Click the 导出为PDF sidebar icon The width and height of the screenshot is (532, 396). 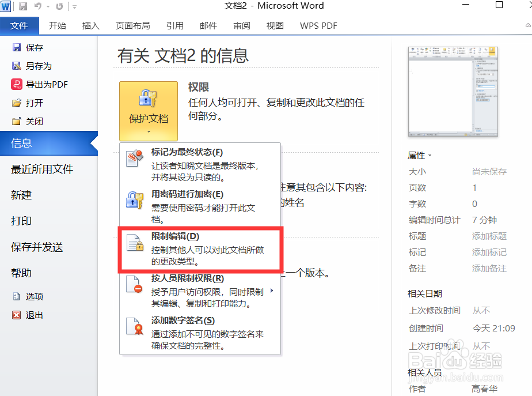17,84
